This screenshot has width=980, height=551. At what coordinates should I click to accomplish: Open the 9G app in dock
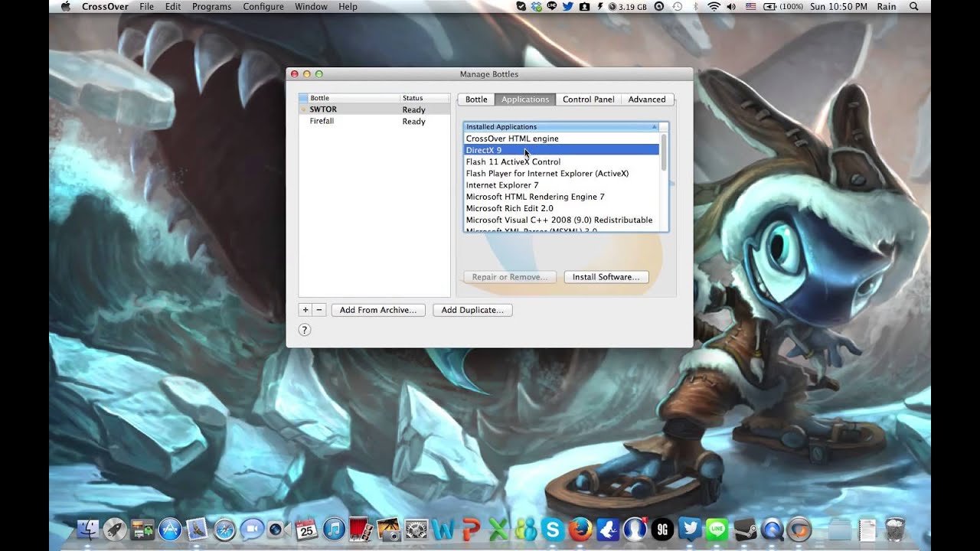tap(662, 529)
